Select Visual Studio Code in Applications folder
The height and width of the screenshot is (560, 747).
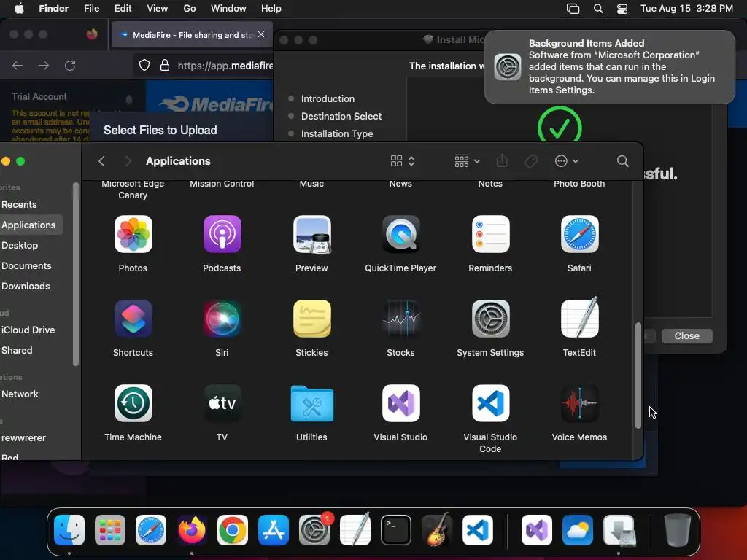coord(490,402)
